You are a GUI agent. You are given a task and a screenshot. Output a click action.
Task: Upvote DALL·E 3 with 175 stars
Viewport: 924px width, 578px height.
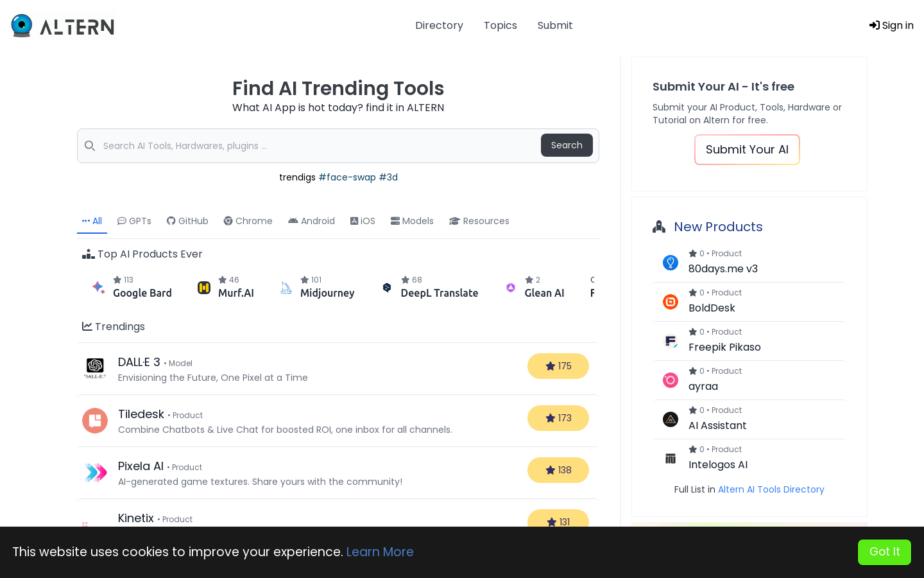point(558,366)
